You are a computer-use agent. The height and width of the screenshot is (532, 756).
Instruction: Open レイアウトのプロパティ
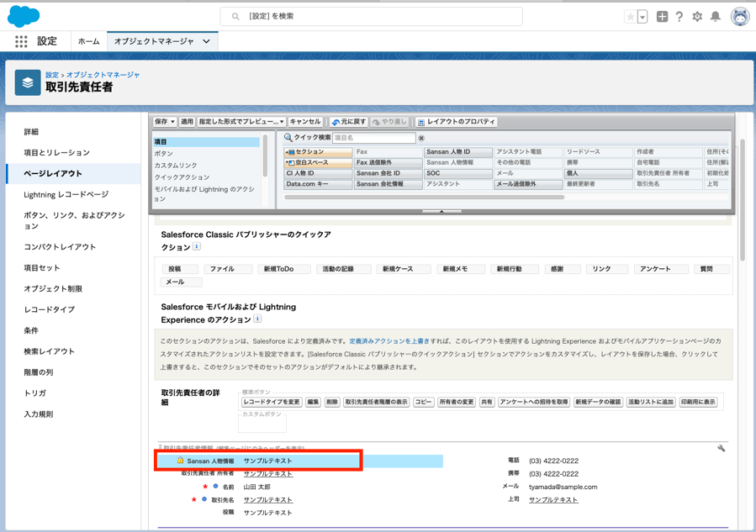tap(456, 122)
